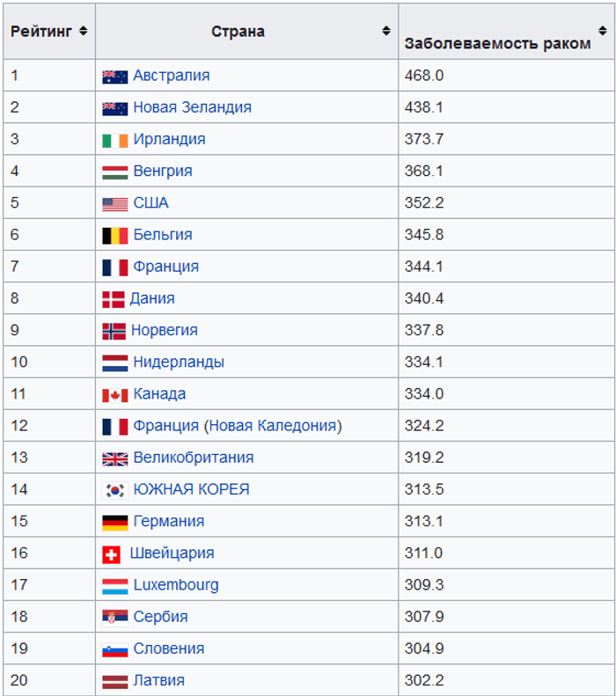Click the Belgium flag icon
Image resolution: width=616 pixels, height=696 pixels.
(114, 236)
